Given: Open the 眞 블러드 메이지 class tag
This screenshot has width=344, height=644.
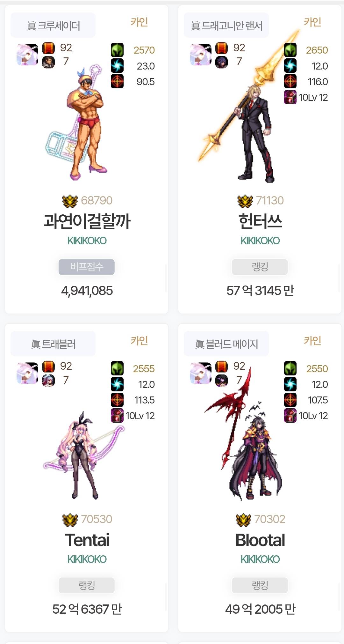Looking at the screenshot, I should coord(226,344).
